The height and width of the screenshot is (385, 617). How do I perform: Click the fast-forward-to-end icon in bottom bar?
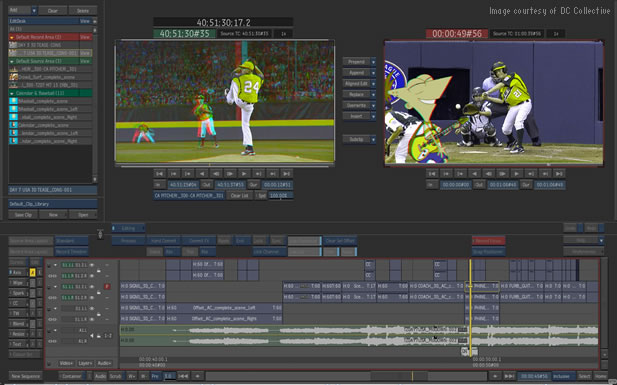pyautogui.click(x=509, y=376)
